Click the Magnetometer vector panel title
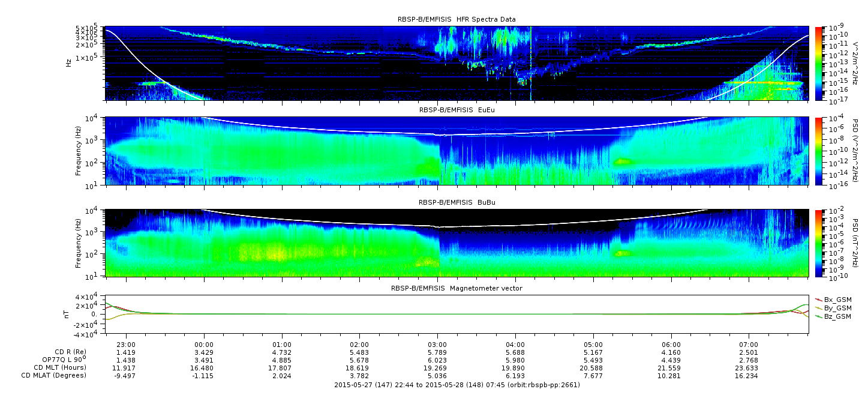Viewport: 868px width, 395px height. point(456,289)
